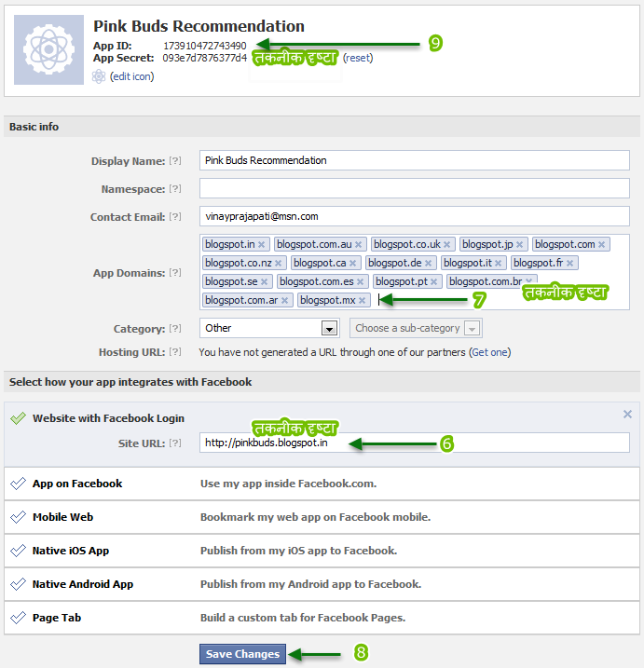The height and width of the screenshot is (668, 644).
Task: Expand the Page Tab row label
Action: point(57,618)
